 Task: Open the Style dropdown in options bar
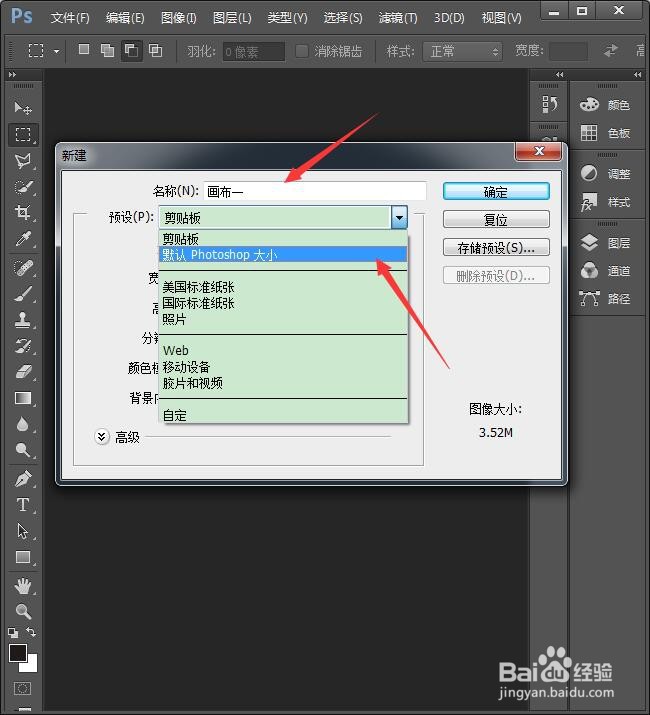click(463, 52)
